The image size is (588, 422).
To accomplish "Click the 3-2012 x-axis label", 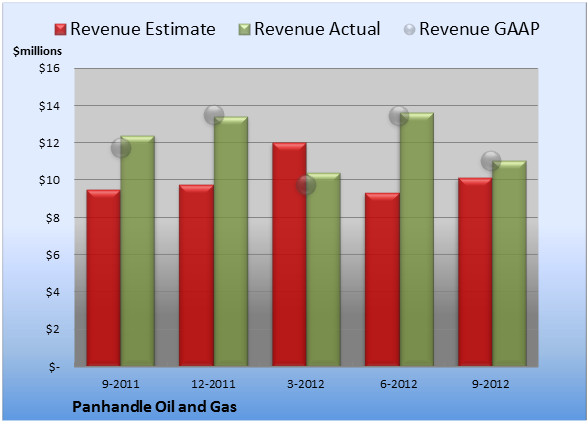I will pyautogui.click(x=306, y=384).
